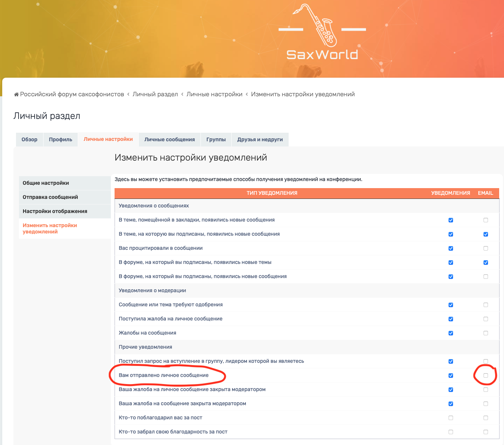This screenshot has height=445, width=504.
Task: Click the Личные настройки breadcrumb link
Action: 214,94
